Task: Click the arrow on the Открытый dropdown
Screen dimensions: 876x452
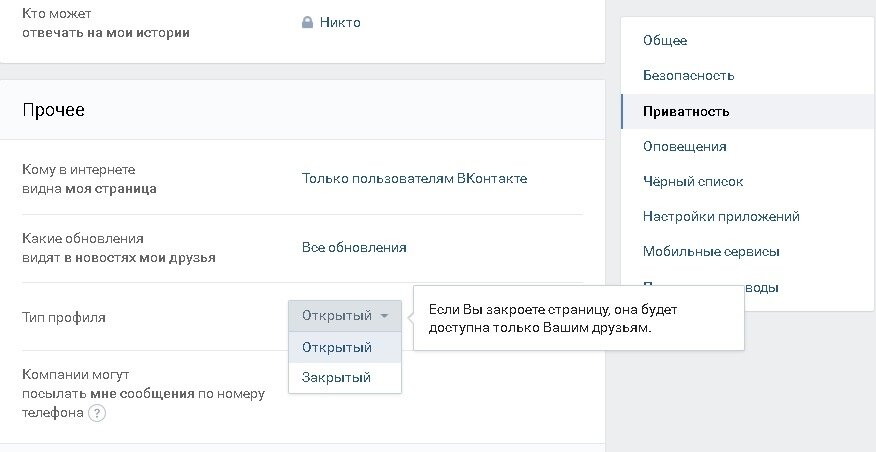Action: point(384,316)
